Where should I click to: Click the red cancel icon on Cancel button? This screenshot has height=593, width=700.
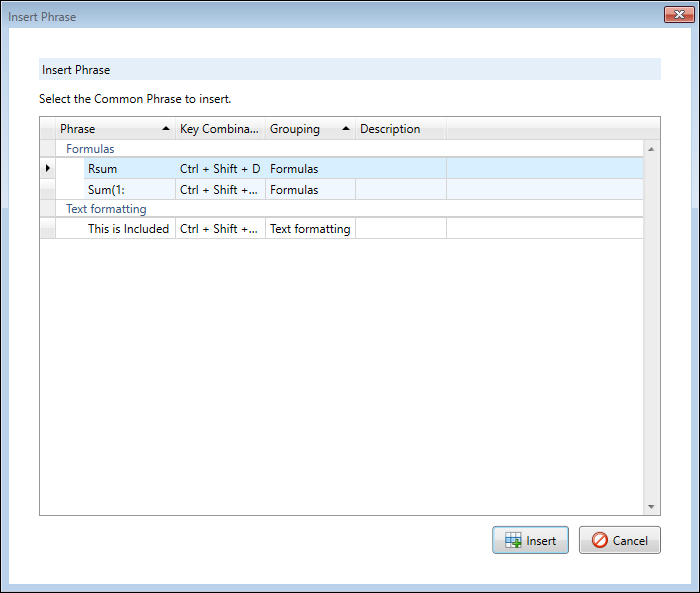coord(600,540)
